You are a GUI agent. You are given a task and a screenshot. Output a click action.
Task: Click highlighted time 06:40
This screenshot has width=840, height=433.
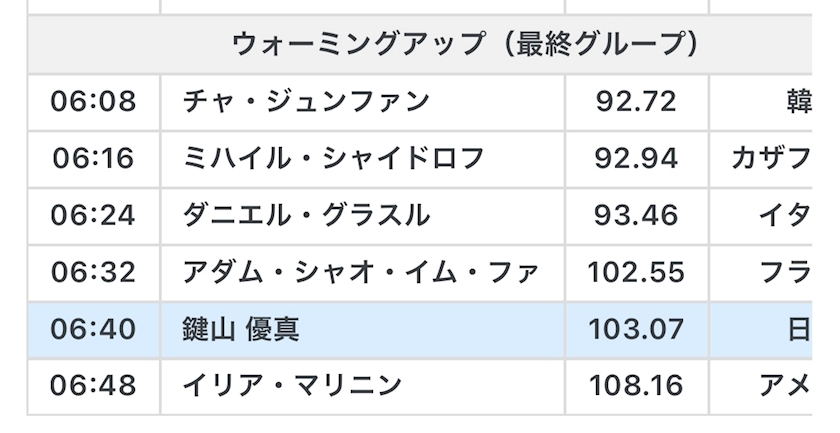click(x=93, y=329)
